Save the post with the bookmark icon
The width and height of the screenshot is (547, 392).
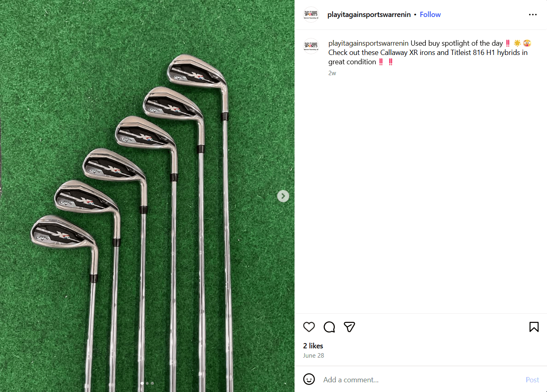pos(534,327)
